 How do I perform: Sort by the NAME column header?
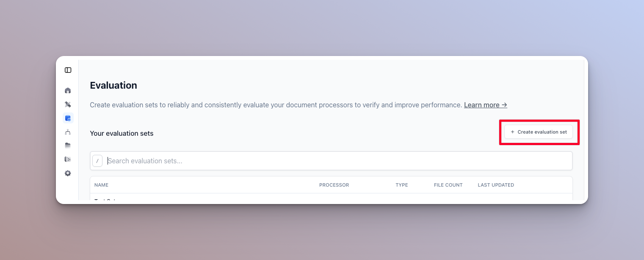coord(102,185)
